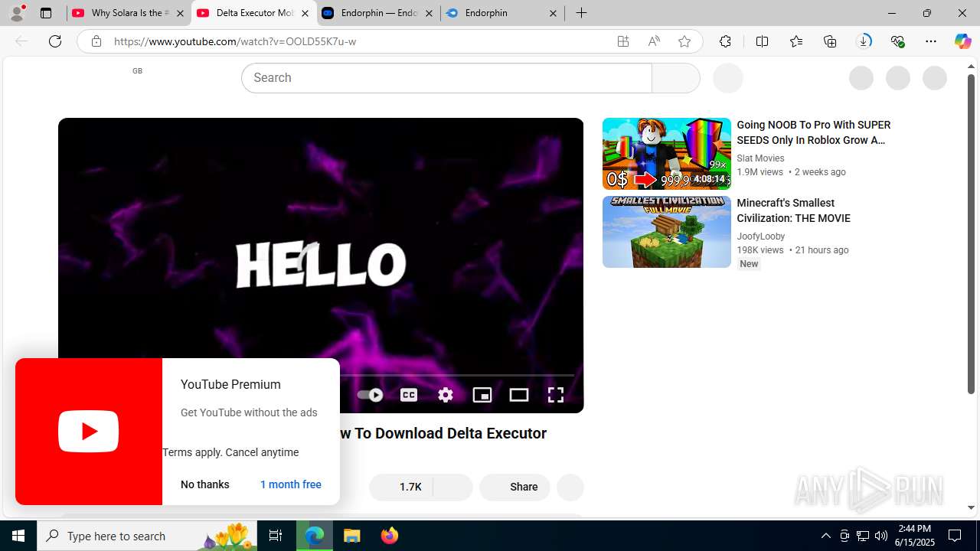Click the search button next to search box

675,78
